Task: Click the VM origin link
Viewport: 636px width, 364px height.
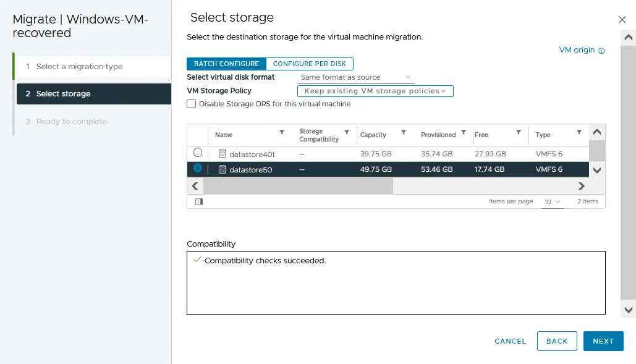Action: (x=577, y=50)
